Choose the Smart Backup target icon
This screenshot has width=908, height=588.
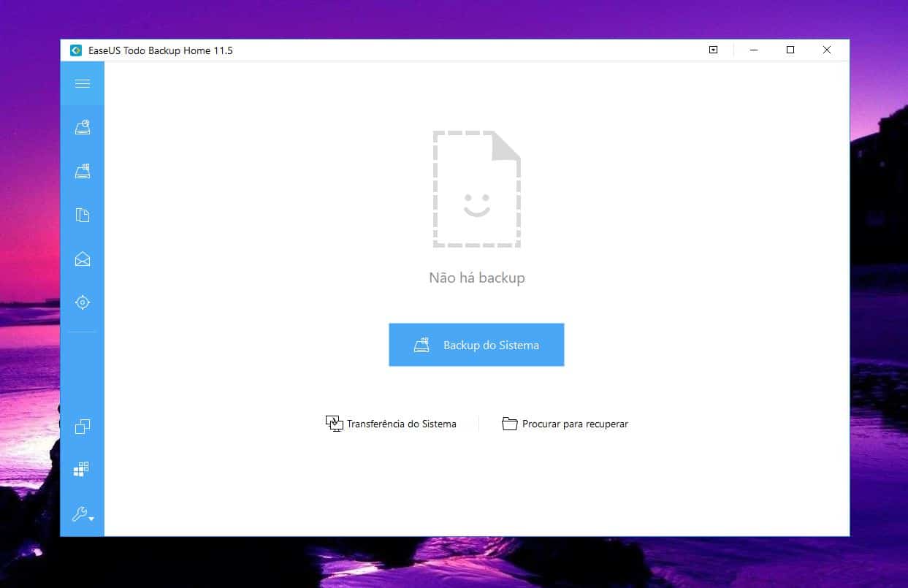point(83,302)
